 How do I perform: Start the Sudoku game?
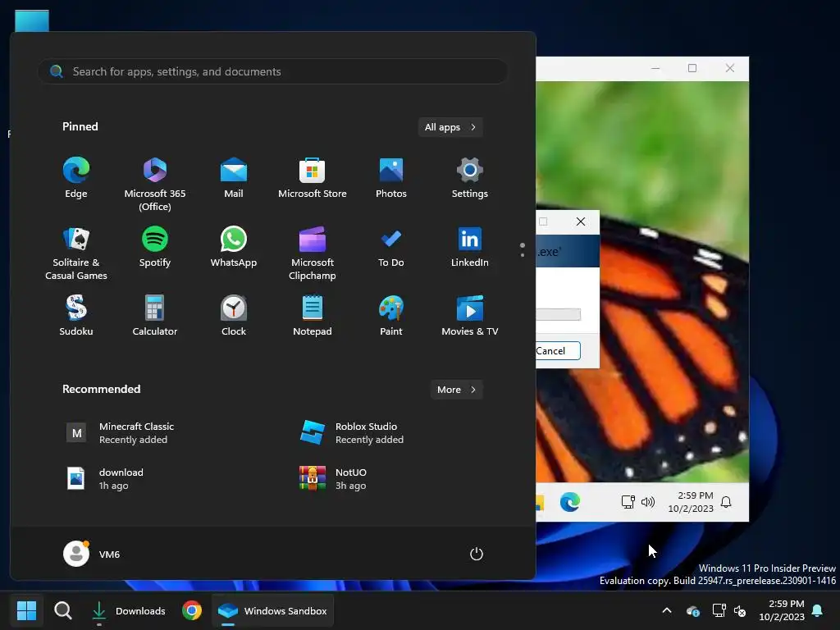pos(76,316)
